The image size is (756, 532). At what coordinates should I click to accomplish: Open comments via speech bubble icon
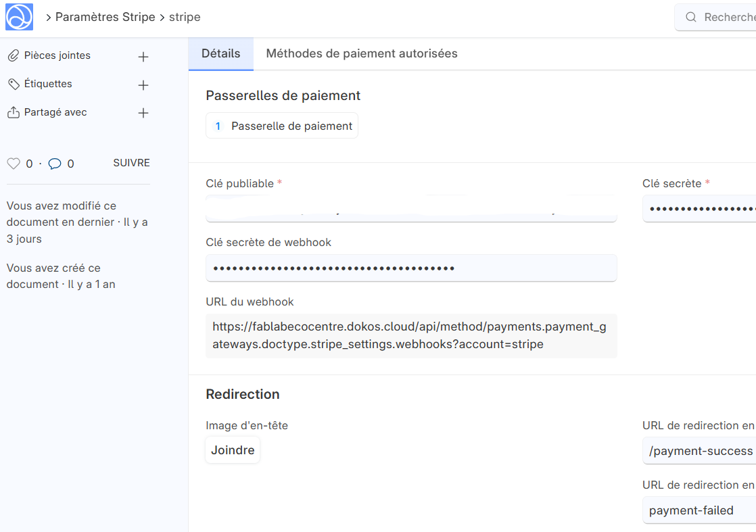[55, 164]
